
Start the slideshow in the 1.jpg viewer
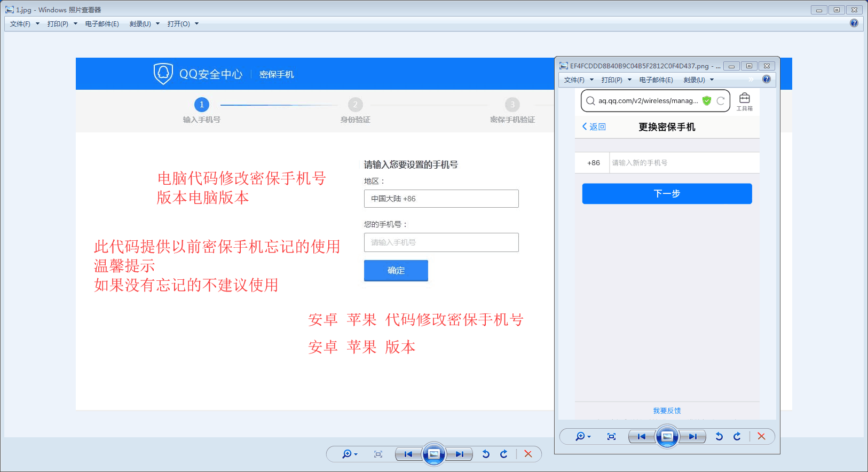click(433, 454)
